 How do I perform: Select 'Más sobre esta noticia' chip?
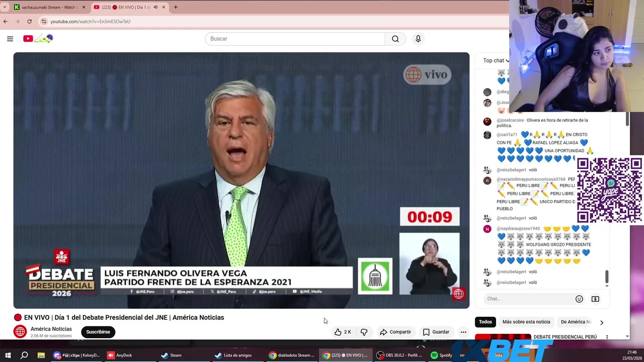coord(526,322)
